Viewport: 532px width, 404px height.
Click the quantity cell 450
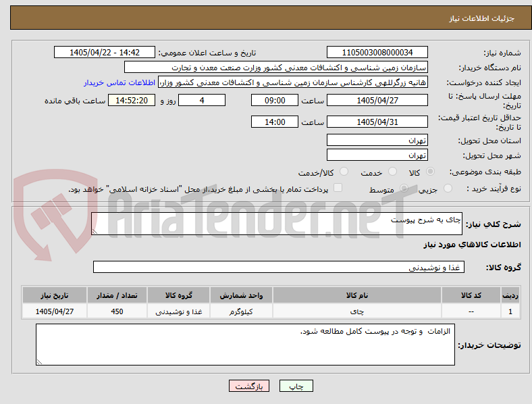click(117, 311)
